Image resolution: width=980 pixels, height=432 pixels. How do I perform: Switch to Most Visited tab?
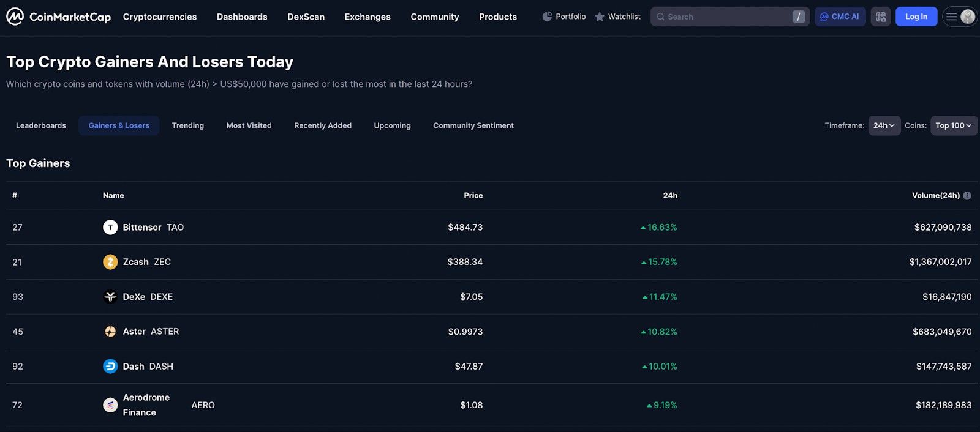point(249,125)
